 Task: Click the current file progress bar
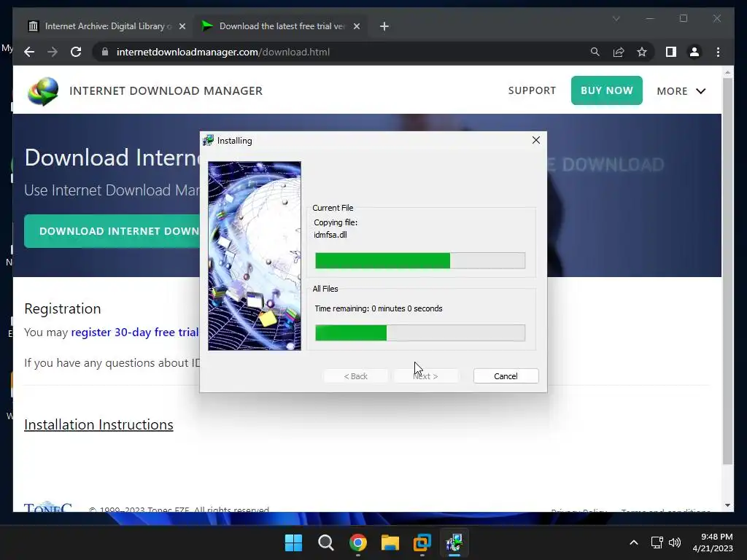[x=420, y=260]
